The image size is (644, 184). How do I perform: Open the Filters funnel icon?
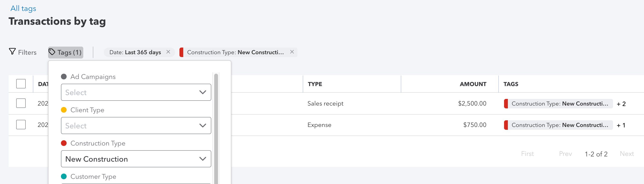coord(12,52)
